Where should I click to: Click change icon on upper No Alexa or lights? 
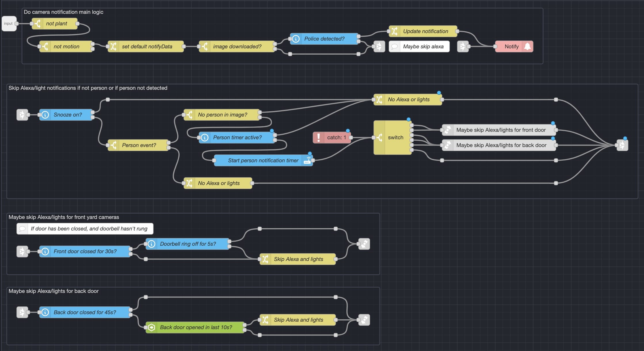pos(379,100)
